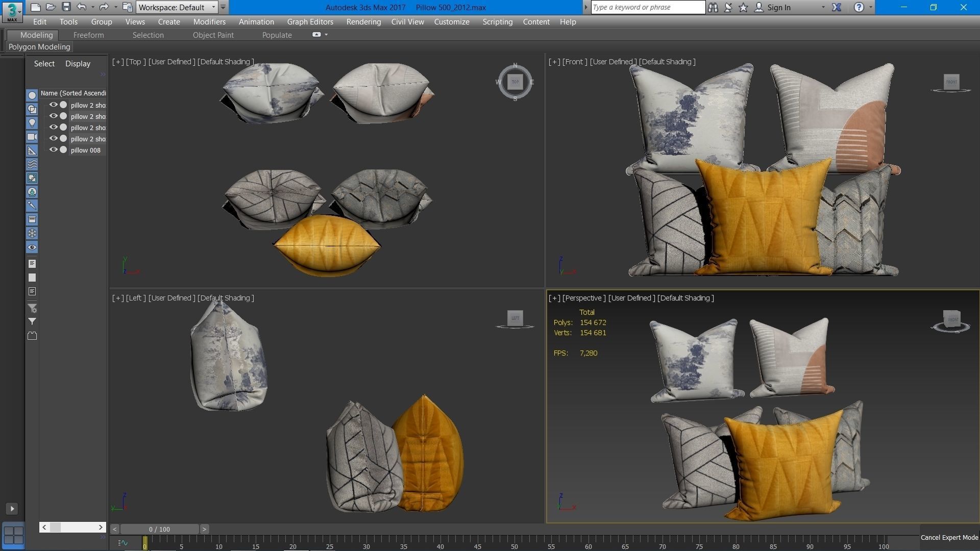Viewport: 980px width, 551px height.
Task: Open the Modifiers menu
Action: tap(209, 22)
